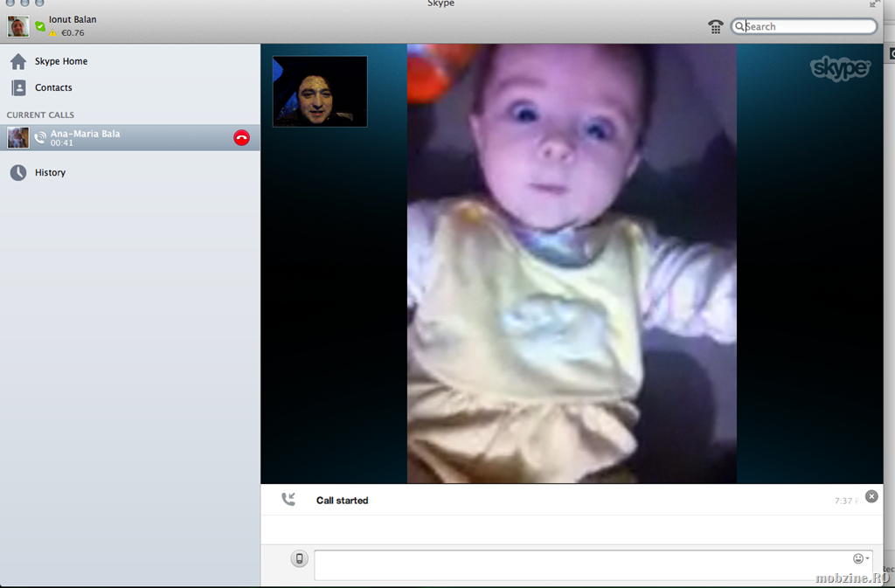
Task: Dismiss the Call started notification
Action: [x=871, y=496]
